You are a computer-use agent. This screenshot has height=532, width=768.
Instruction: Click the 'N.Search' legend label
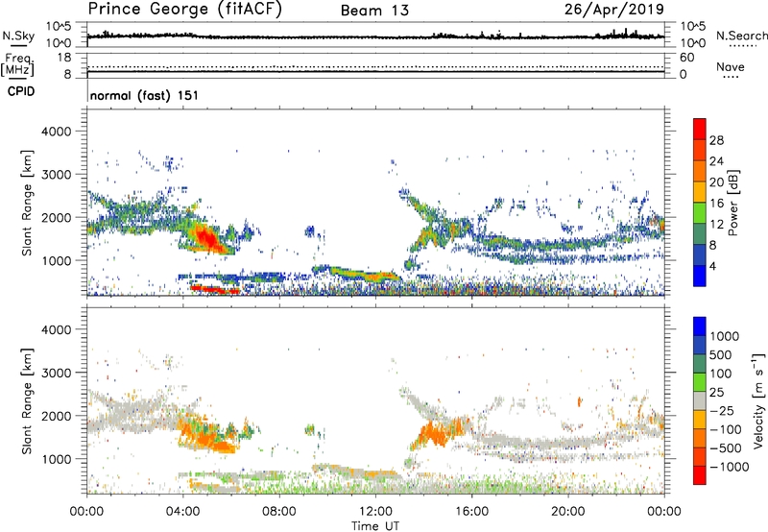pos(741,36)
